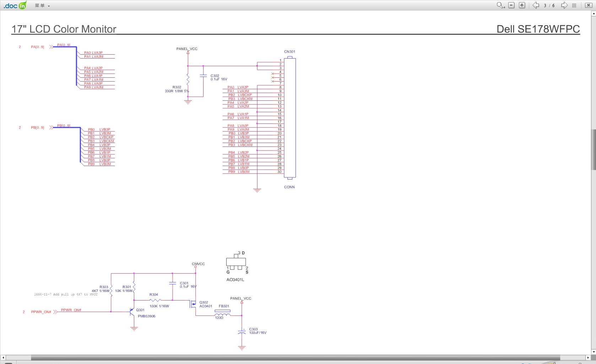Image resolution: width=596 pixels, height=364 pixels.
Task: Go to the previous page arrow
Action: (x=536, y=5)
